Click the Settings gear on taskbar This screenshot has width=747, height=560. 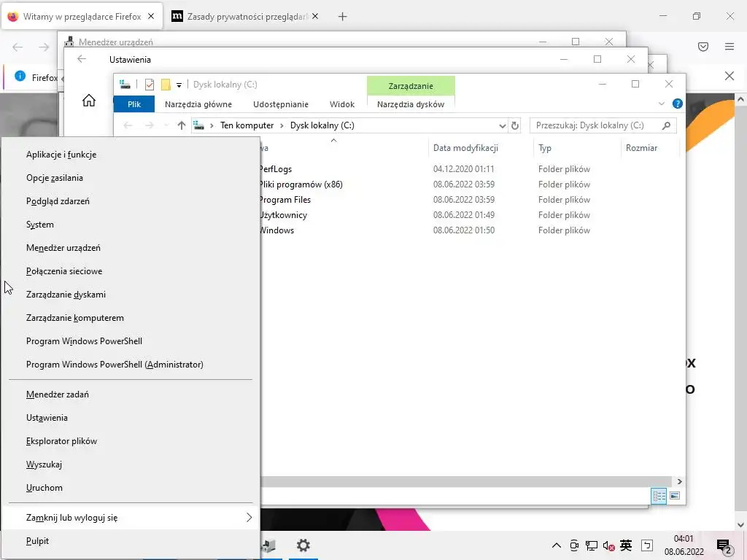303,545
